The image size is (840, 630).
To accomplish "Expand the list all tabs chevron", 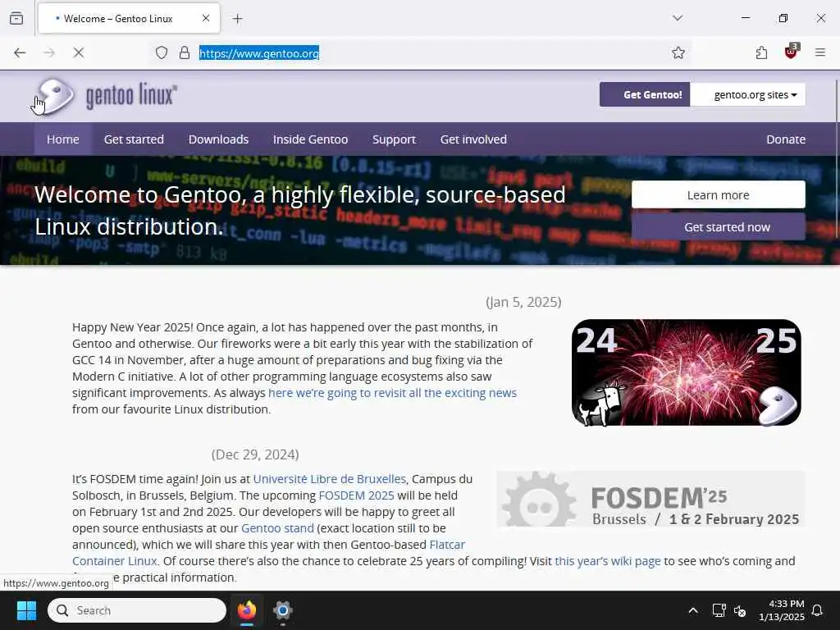I will [678, 18].
